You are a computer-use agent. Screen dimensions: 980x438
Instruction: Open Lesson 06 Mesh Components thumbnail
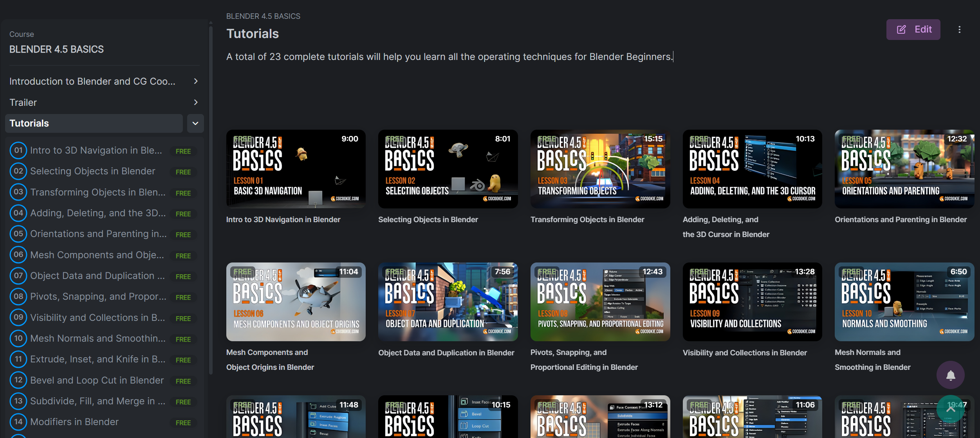[x=296, y=302]
